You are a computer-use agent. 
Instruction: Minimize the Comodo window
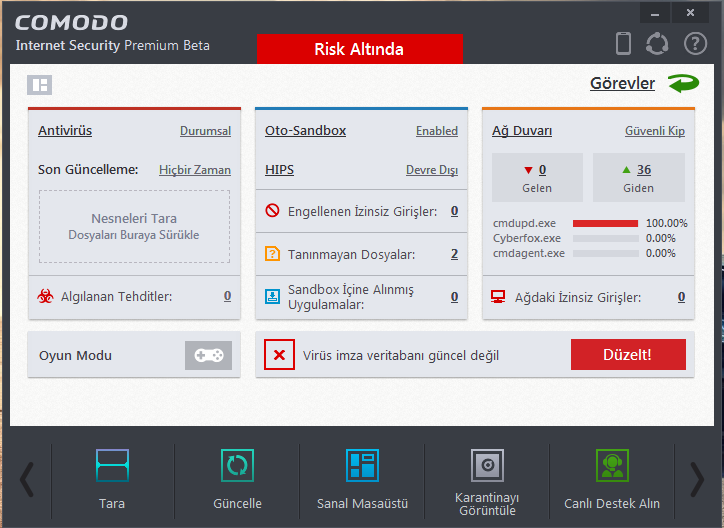654,13
